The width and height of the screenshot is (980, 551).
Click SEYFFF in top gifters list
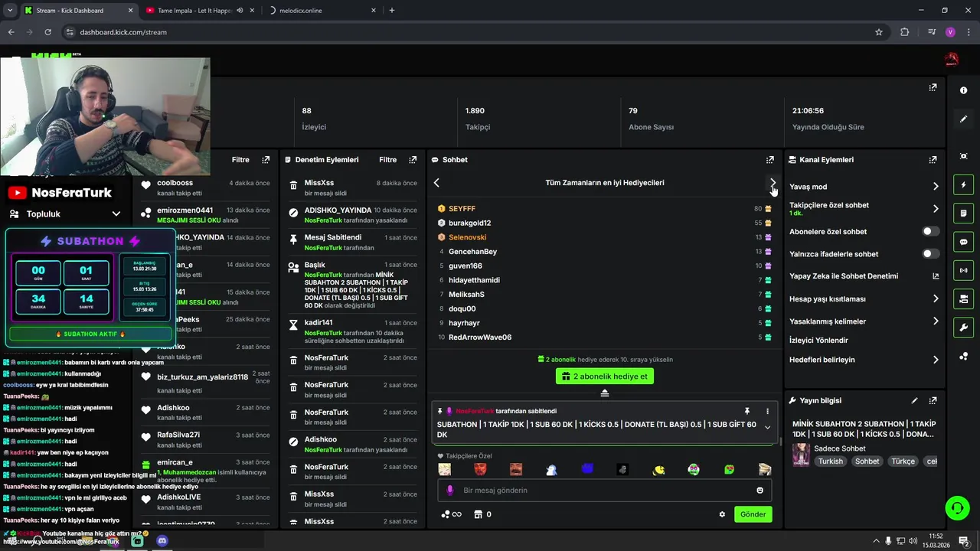462,209
